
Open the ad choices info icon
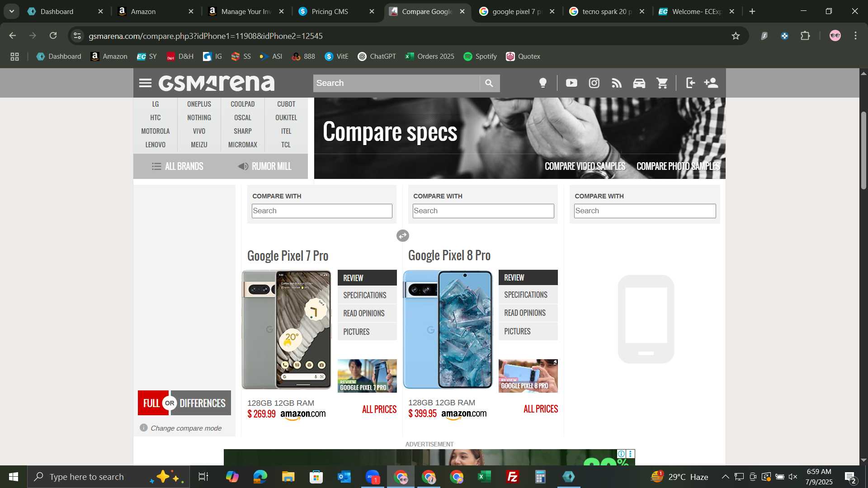pyautogui.click(x=622, y=454)
